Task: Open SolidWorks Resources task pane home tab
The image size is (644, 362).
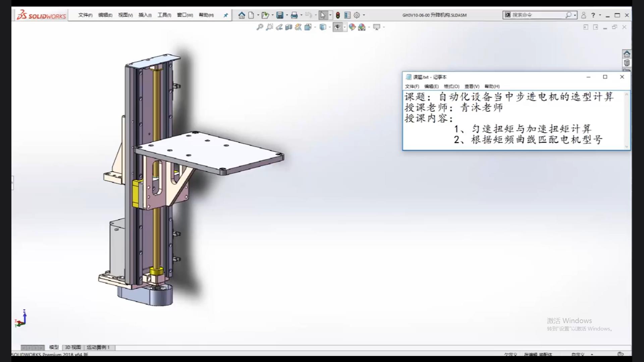Action: point(627,54)
